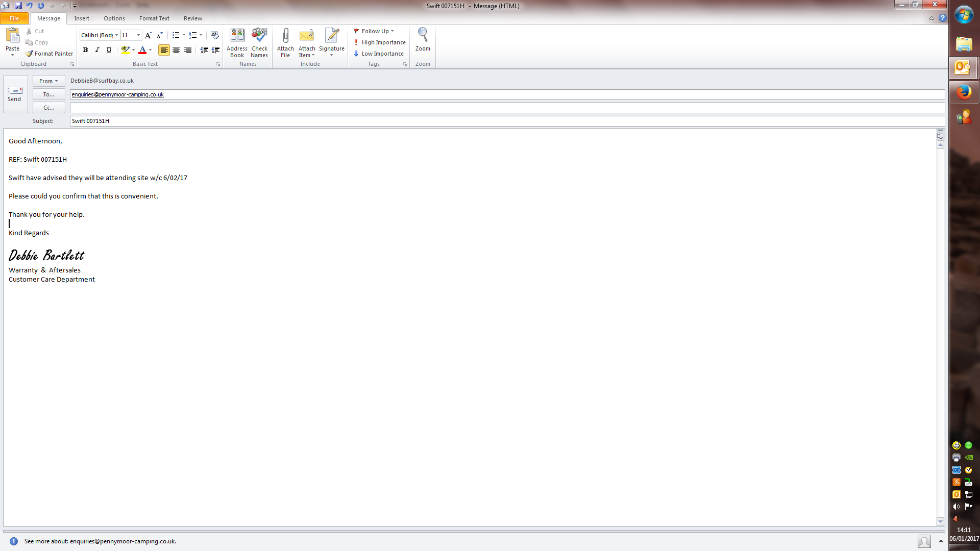Select the Format Painter tool
The width and height of the screenshot is (980, 551).
point(50,54)
